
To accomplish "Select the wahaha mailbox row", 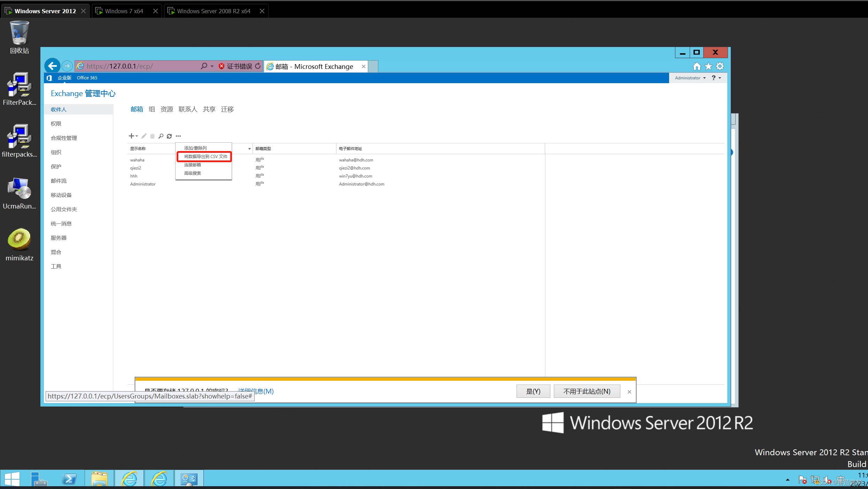I will click(x=336, y=160).
